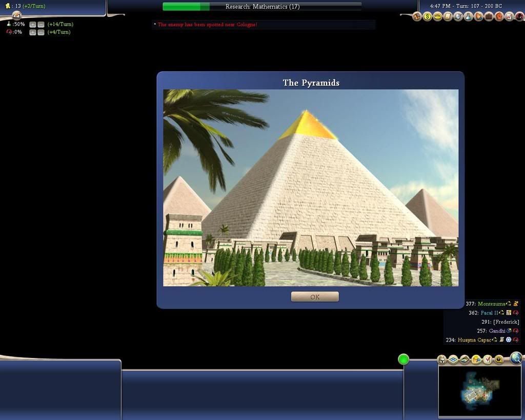Viewport: 525px width, 420px height.
Task: Click The Pyramids wonder image
Action: pos(311,188)
